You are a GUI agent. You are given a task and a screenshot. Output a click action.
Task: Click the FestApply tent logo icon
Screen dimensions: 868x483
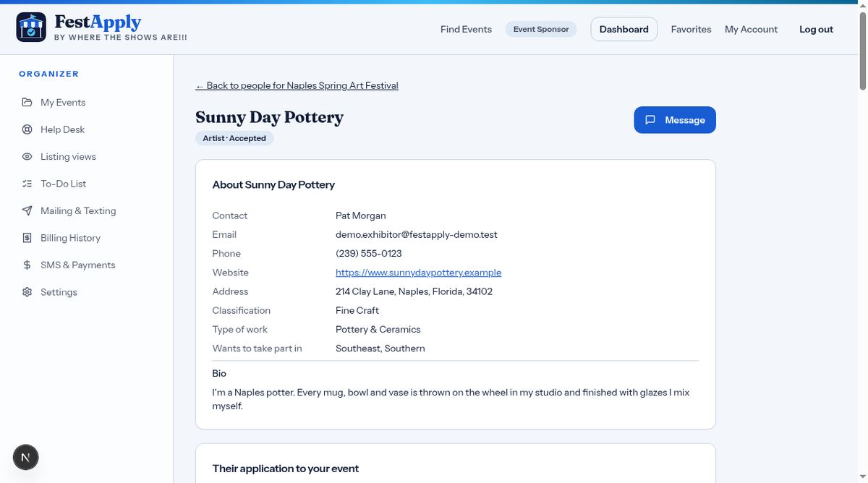pos(31,27)
